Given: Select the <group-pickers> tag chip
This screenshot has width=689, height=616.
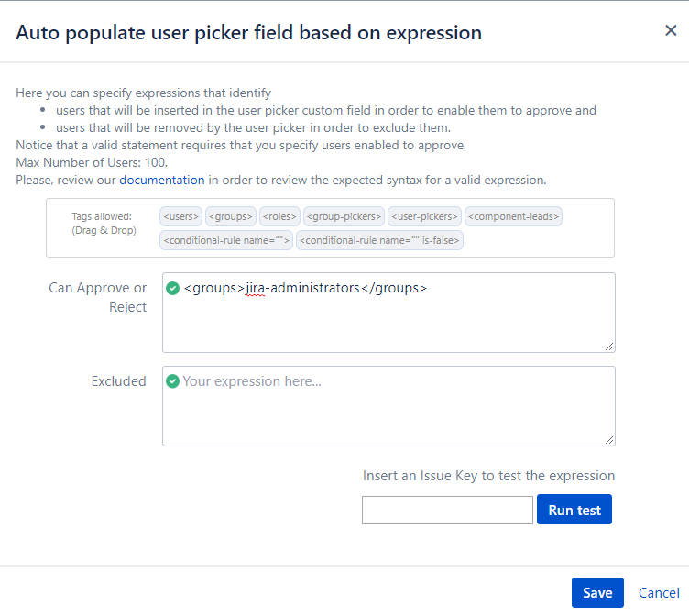Looking at the screenshot, I should tap(344, 216).
